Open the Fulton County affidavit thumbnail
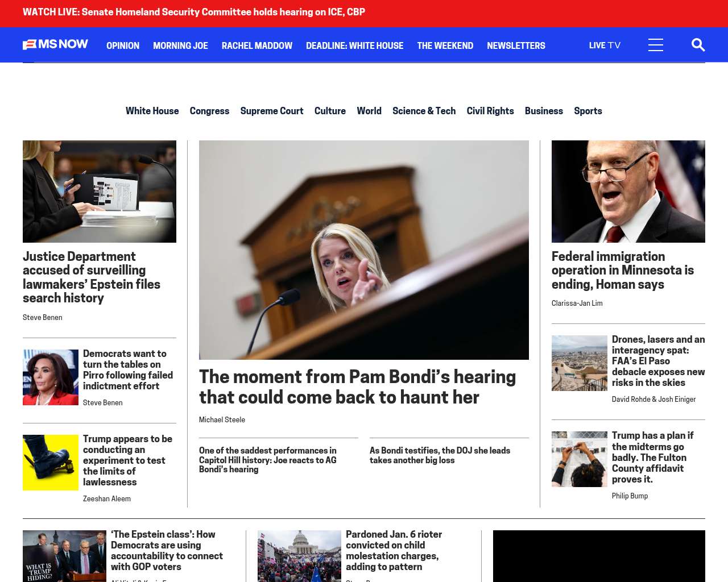Viewport: 728px width, 582px height. point(580,459)
